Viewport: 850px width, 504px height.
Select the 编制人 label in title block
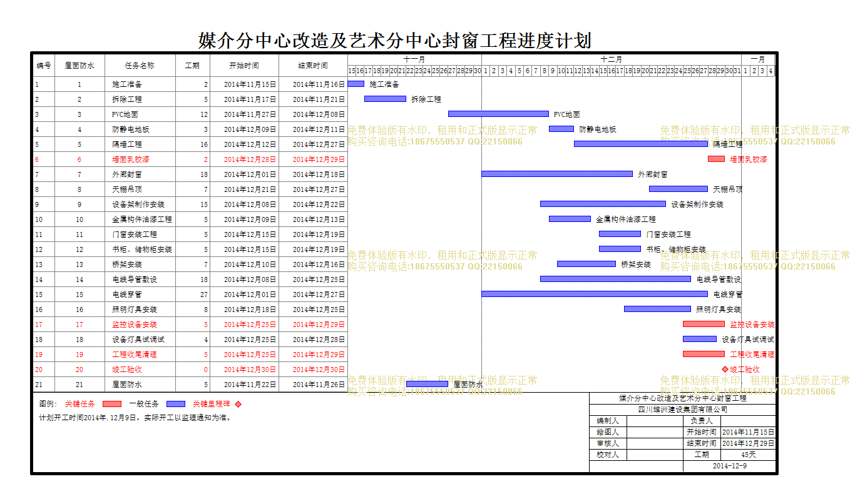608,421
